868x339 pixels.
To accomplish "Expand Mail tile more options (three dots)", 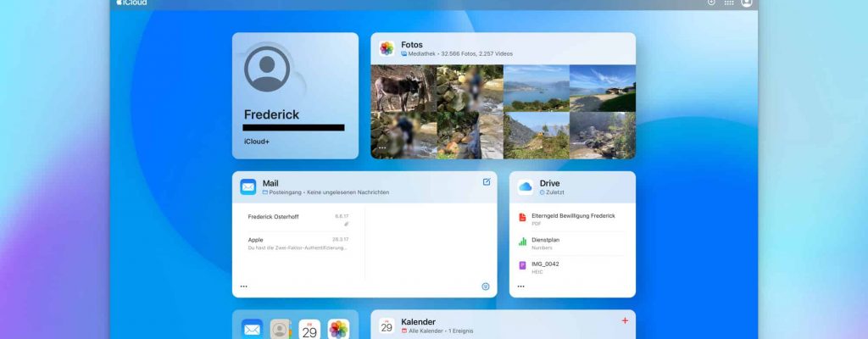I will click(244, 286).
